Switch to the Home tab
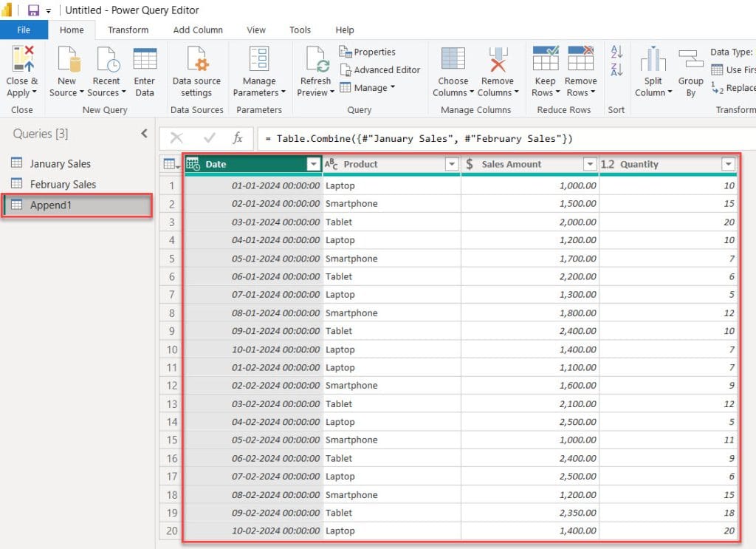This screenshot has height=549, width=756. [x=72, y=30]
